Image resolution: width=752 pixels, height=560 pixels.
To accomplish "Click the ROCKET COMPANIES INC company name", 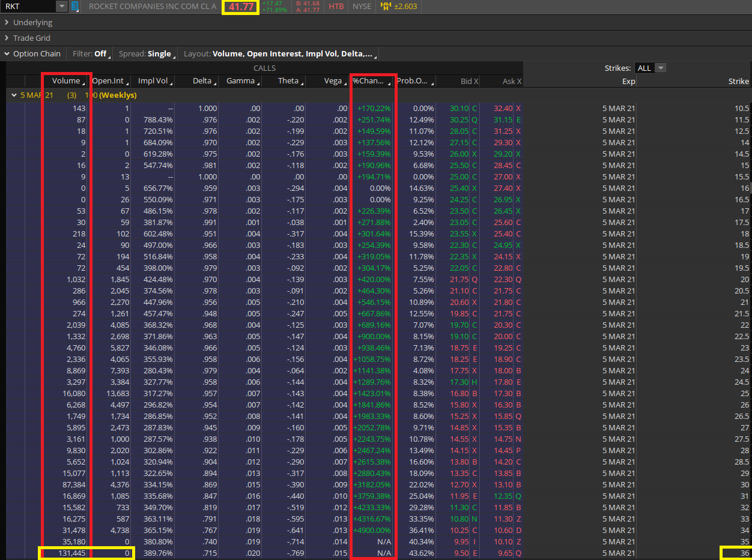I will (153, 7).
